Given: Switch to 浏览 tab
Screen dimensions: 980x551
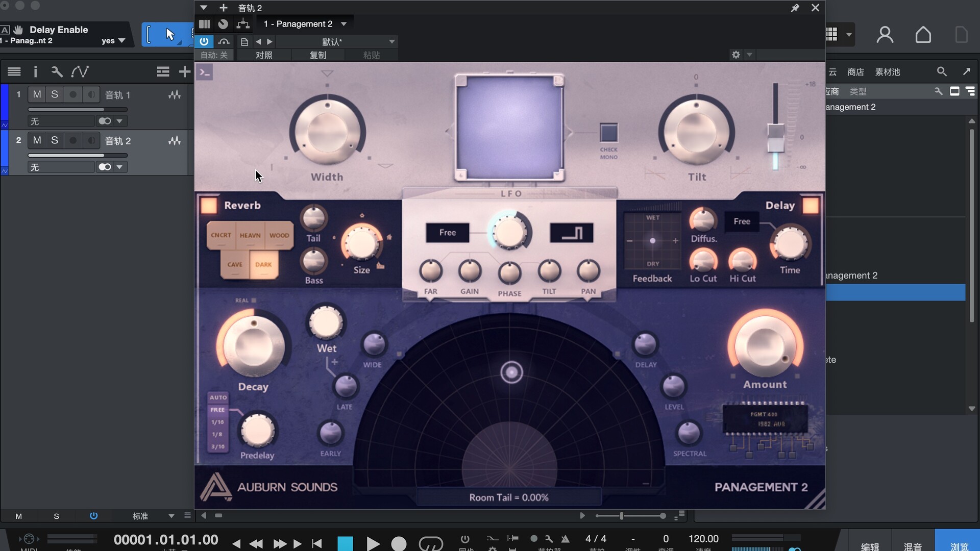Looking at the screenshot, I should [x=959, y=546].
